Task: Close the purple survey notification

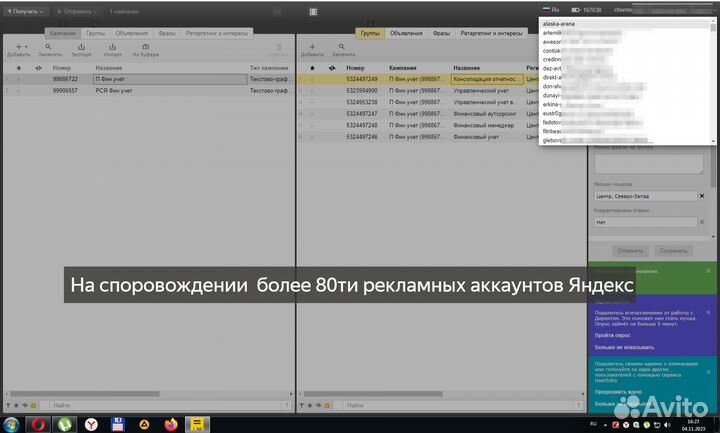Action: tap(708, 312)
